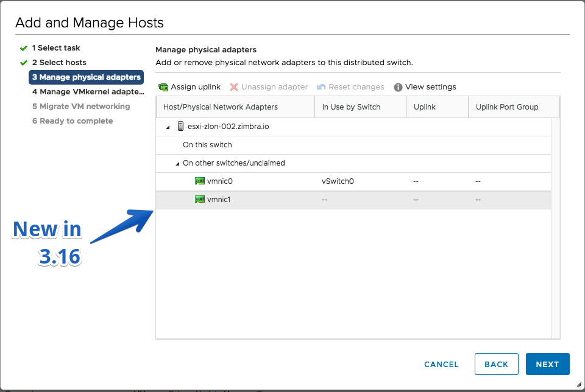Click the BACK button
This screenshot has height=392, width=585.
(496, 364)
